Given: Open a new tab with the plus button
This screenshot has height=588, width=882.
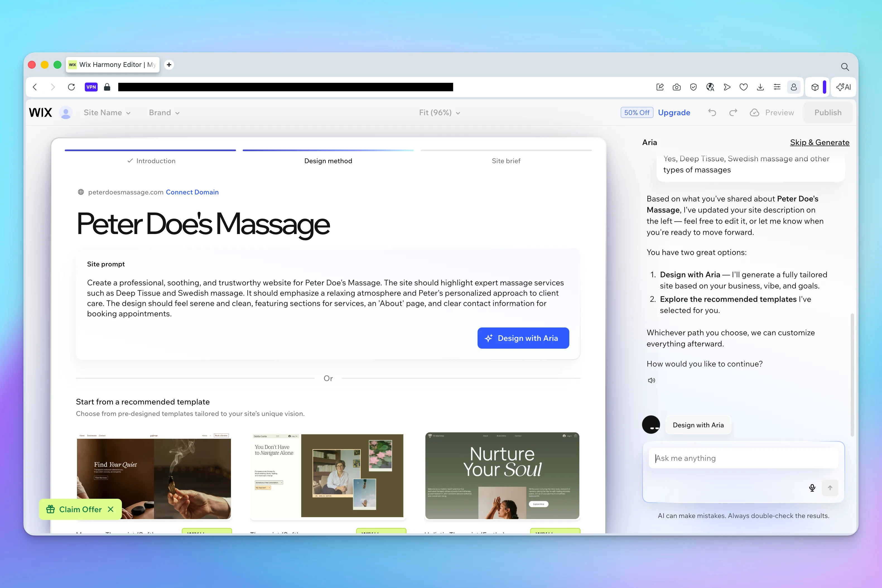Looking at the screenshot, I should coord(169,64).
